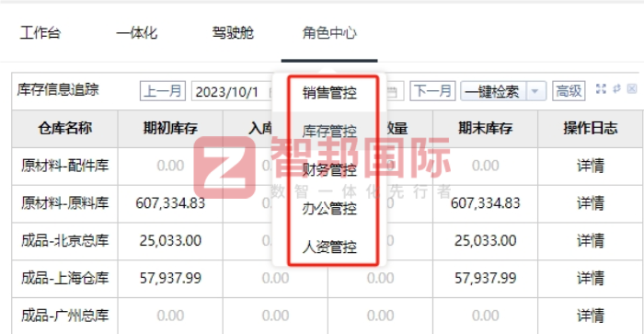This screenshot has height=334, width=644.
Task: View 详情 log for 成品-北京总库
Action: coord(591,240)
